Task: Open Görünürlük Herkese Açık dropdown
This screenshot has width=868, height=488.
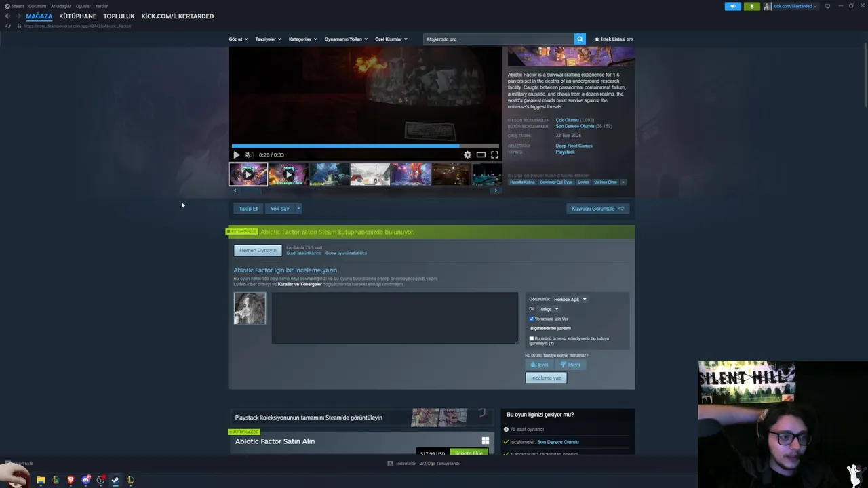Action: [x=570, y=299]
